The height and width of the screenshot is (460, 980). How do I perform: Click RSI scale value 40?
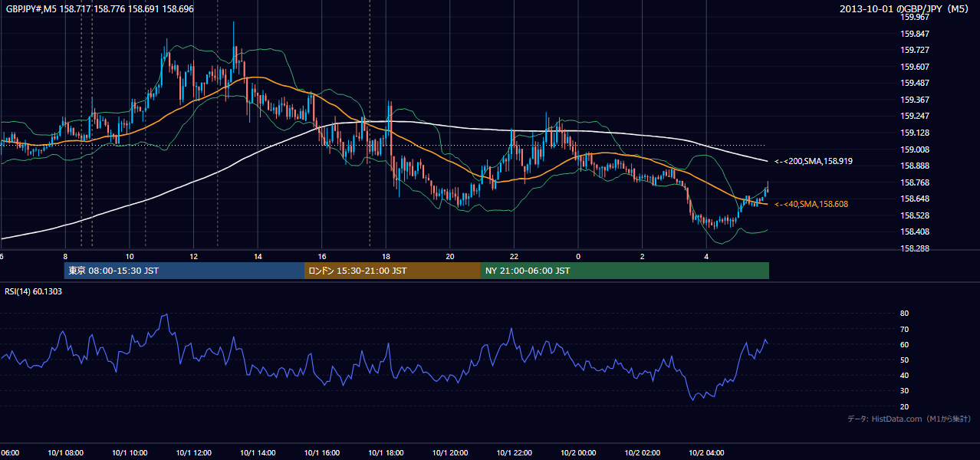pos(904,375)
